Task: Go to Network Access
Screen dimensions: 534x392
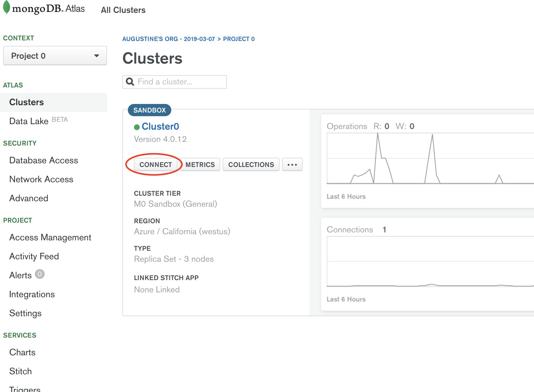Action: tap(41, 179)
